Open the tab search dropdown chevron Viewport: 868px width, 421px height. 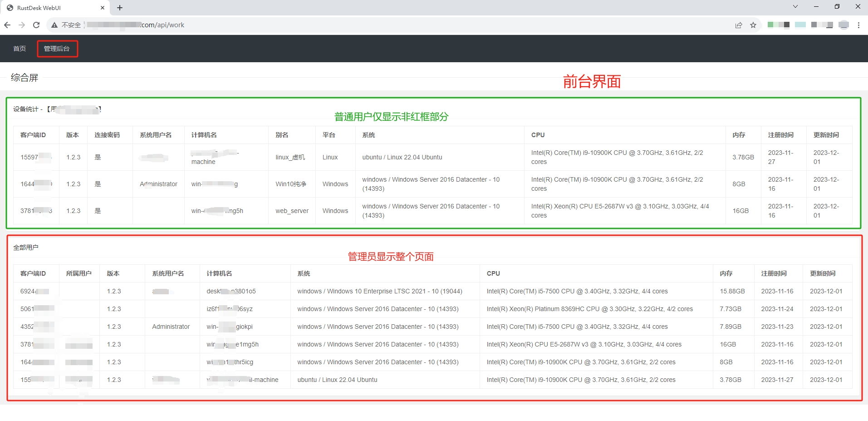tap(795, 6)
